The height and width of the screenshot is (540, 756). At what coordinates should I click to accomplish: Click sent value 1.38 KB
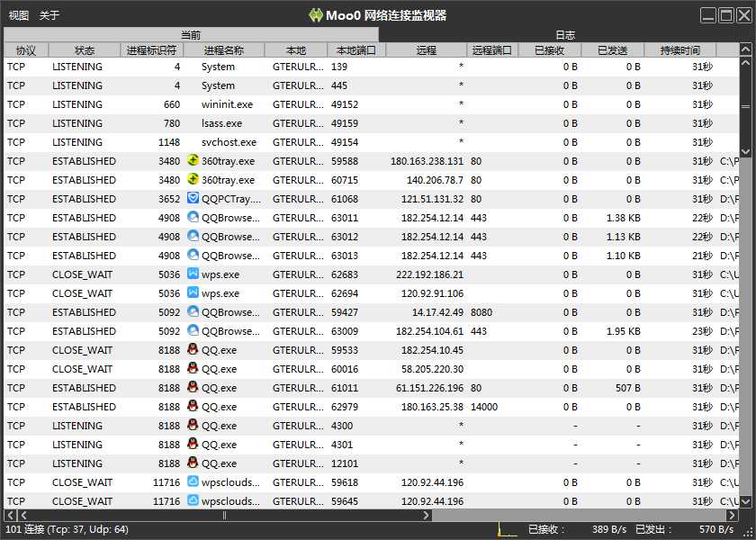tap(624, 218)
